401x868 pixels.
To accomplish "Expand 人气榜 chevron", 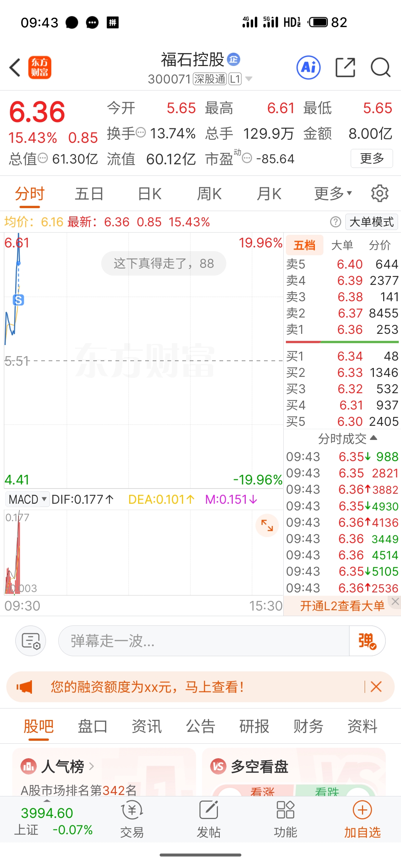I will pos(91,766).
